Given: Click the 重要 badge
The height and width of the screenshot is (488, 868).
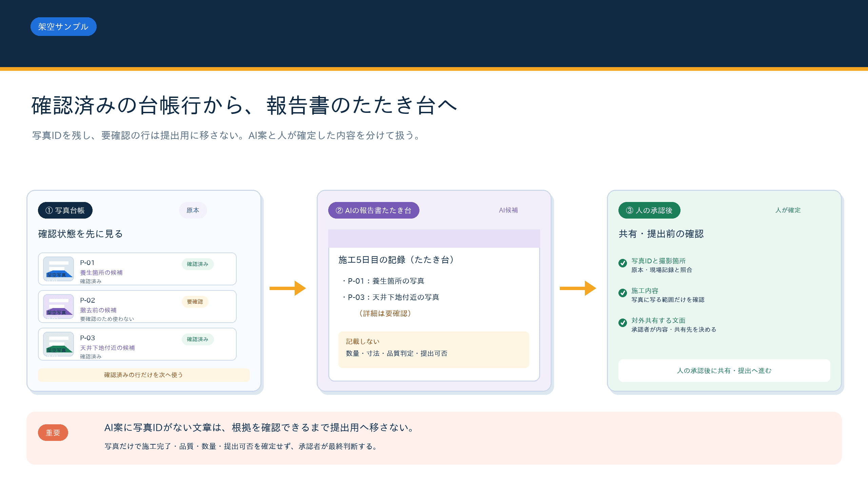Looking at the screenshot, I should [x=53, y=433].
